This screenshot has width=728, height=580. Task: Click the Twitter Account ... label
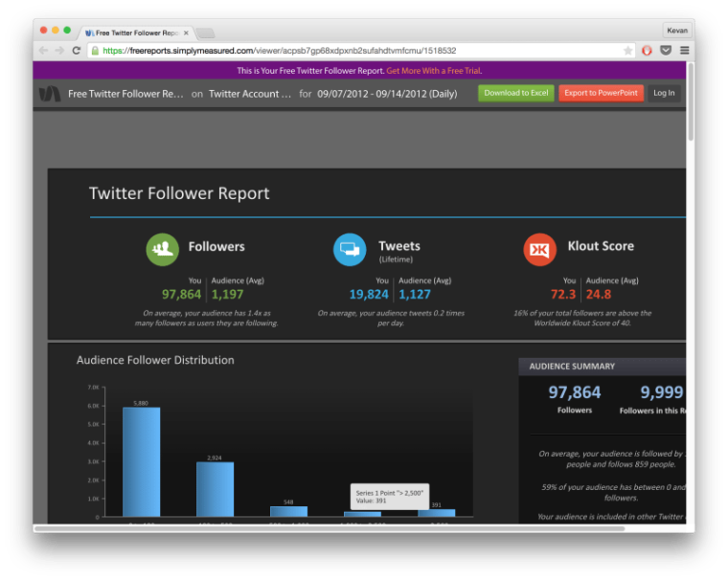pos(250,94)
